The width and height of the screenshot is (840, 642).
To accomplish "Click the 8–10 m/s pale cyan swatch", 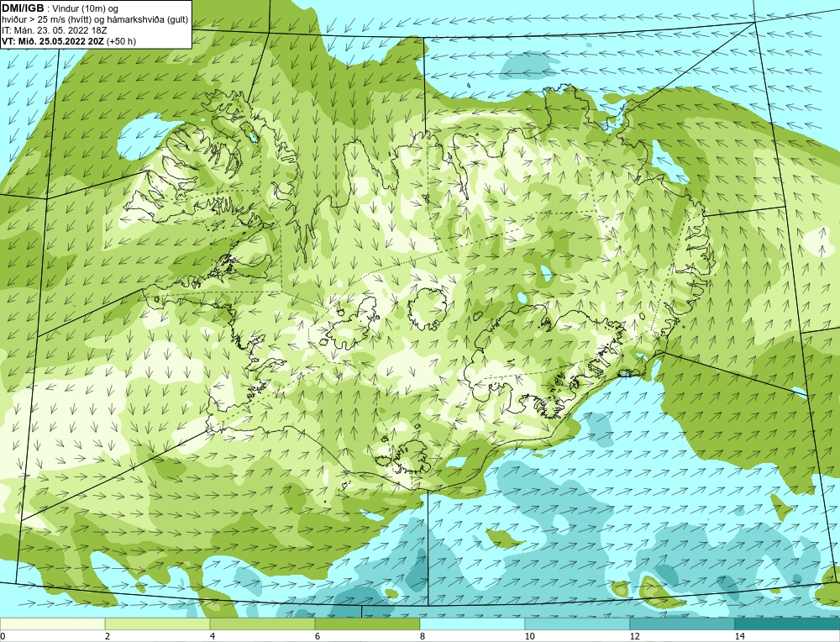I will (x=472, y=624).
